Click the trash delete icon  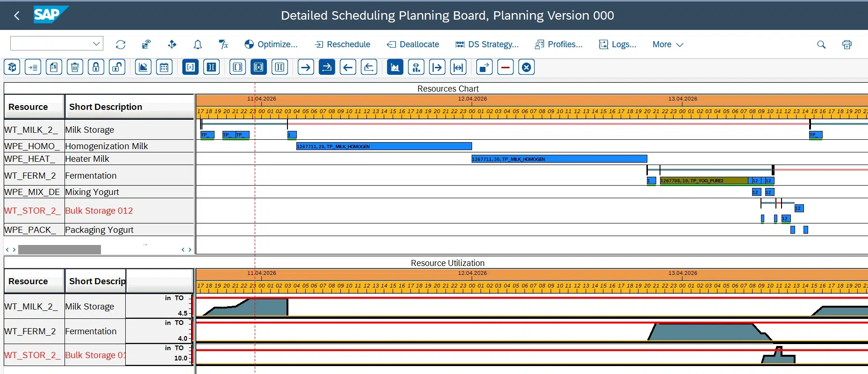pos(75,67)
